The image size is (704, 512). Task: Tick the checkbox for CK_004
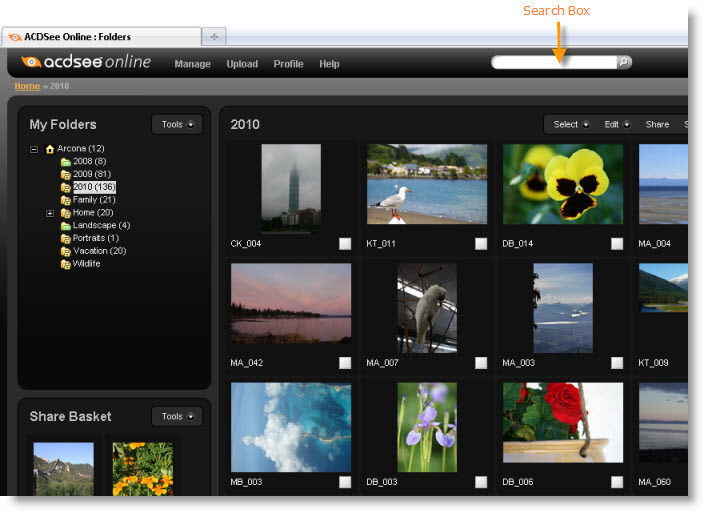pos(345,243)
